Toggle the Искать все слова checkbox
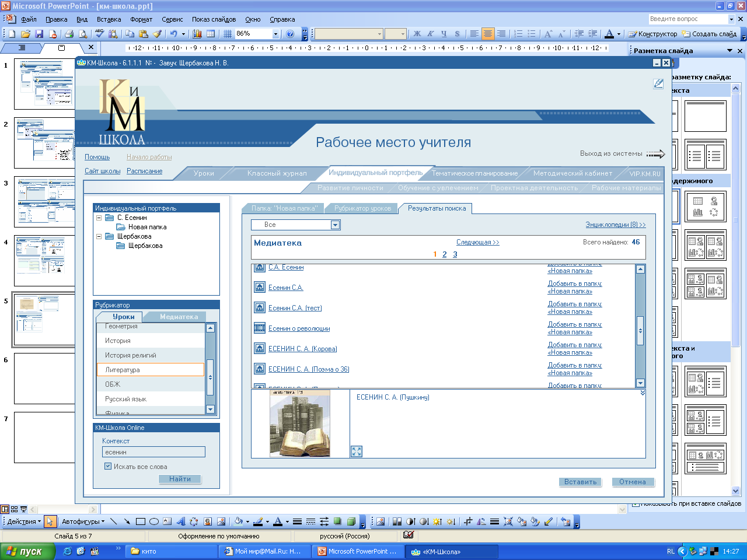 [x=108, y=466]
